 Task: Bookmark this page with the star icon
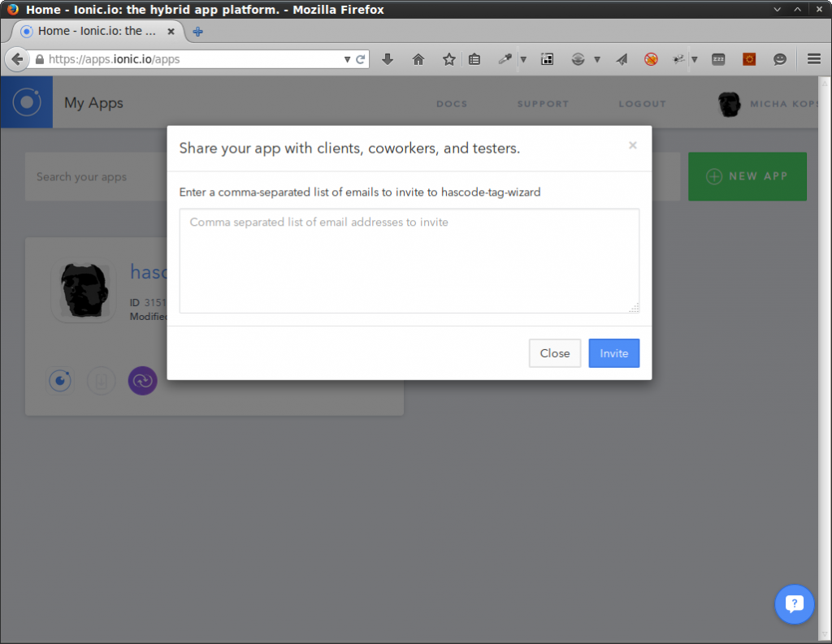pos(448,59)
